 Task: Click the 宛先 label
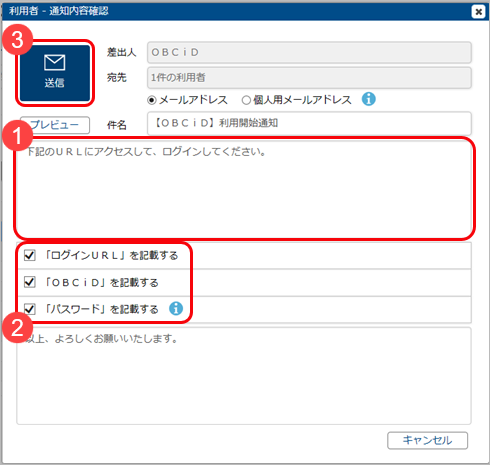(117, 78)
